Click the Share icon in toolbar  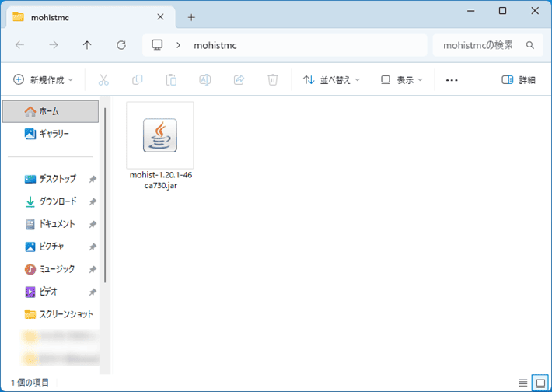239,80
